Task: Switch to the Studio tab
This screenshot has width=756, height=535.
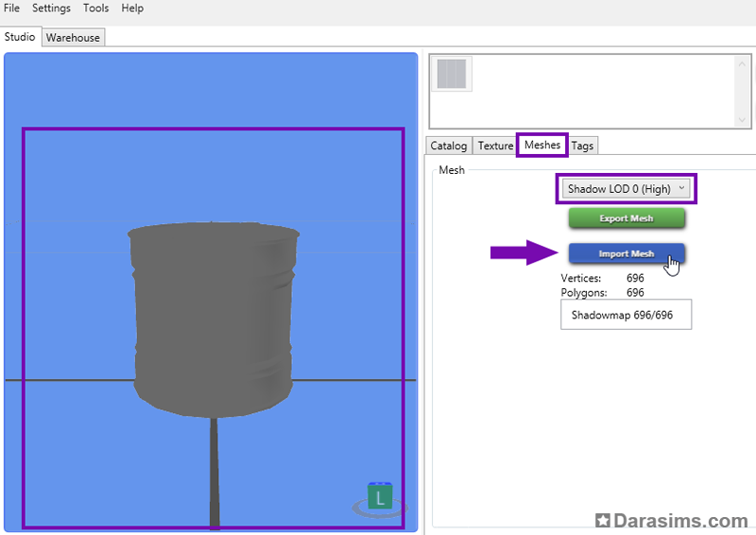Action: pyautogui.click(x=20, y=37)
